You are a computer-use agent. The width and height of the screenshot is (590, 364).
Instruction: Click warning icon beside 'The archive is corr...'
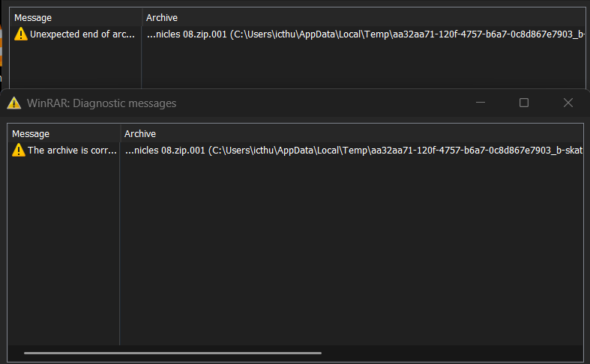click(x=19, y=150)
